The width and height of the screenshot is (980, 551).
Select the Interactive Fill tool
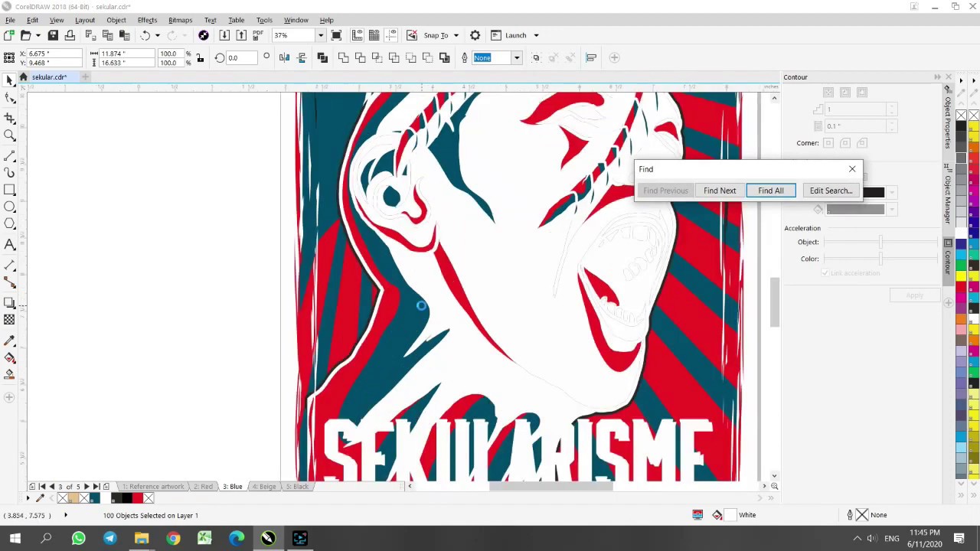click(x=9, y=357)
